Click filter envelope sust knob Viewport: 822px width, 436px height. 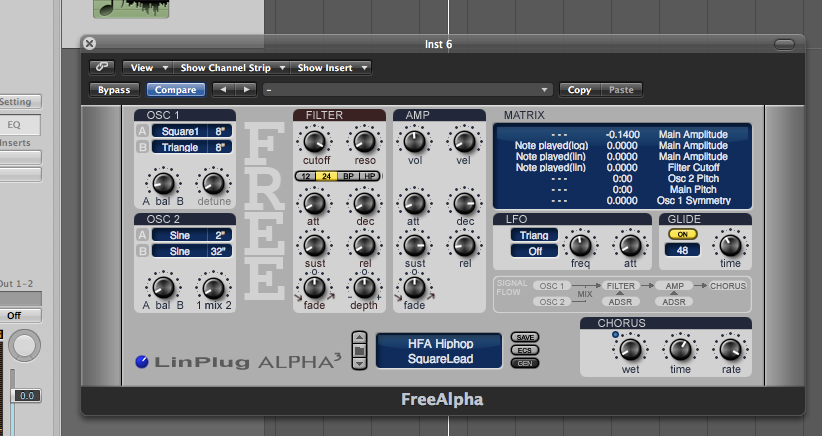pyautogui.click(x=315, y=245)
